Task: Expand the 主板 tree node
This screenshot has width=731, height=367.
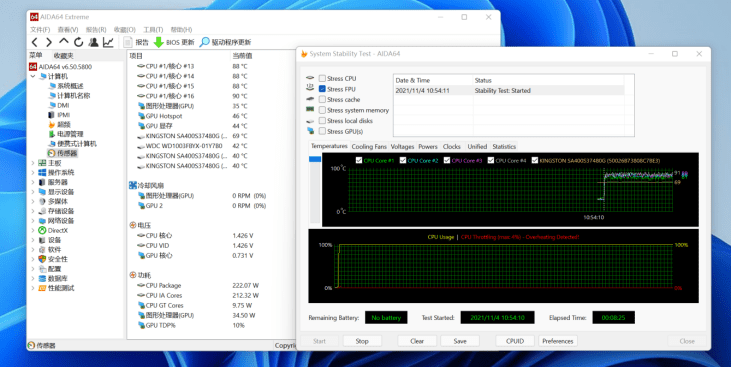Action: (33, 163)
